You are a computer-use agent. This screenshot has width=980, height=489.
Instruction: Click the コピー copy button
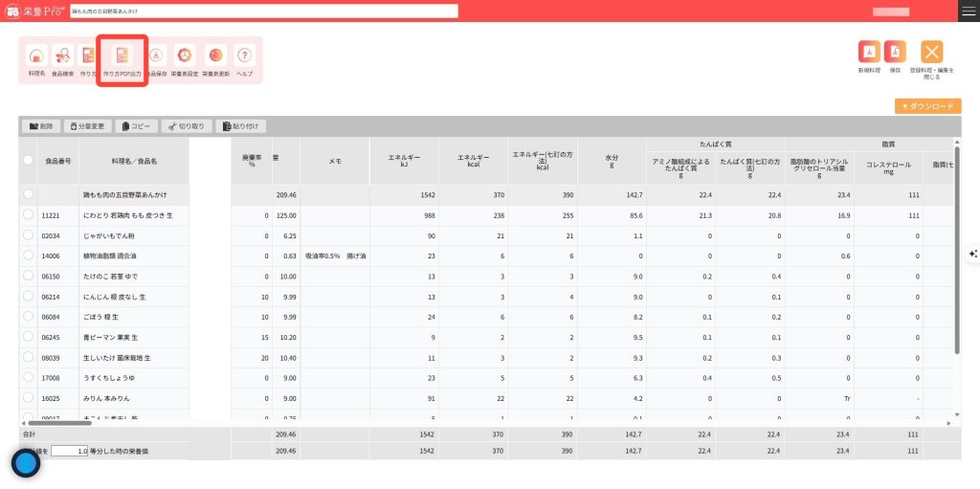coord(136,125)
